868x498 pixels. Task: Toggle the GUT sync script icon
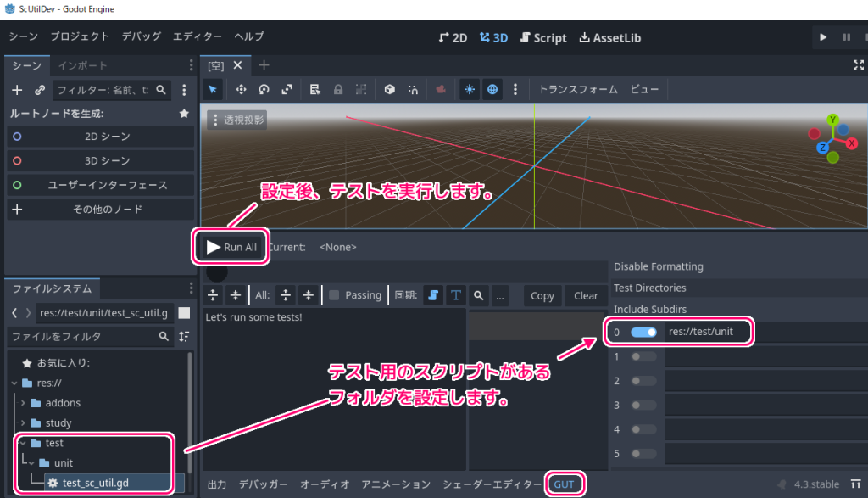point(433,295)
